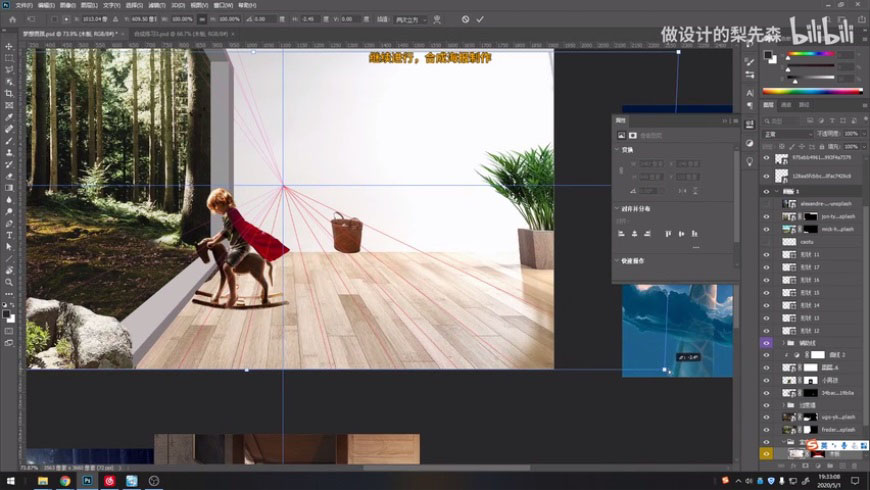Click the jon-ty layer mask thumbnail

[811, 216]
